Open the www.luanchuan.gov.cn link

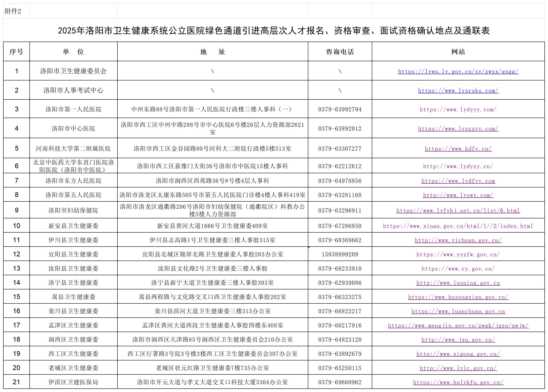[458, 311]
